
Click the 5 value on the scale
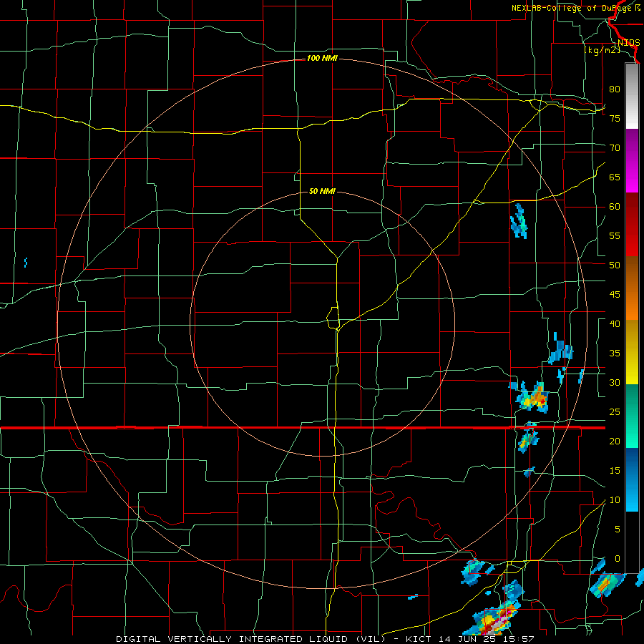point(618,530)
